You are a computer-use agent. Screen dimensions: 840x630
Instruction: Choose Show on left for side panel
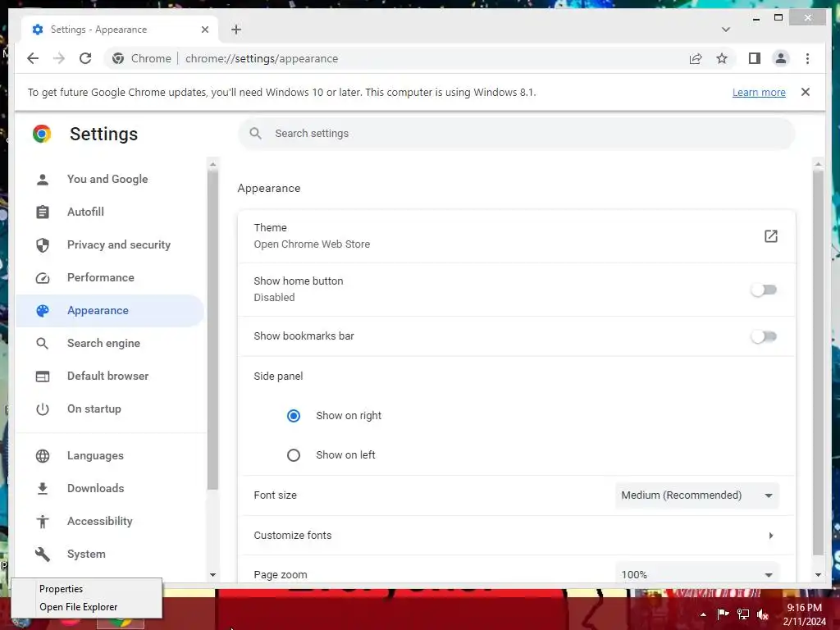[294, 455]
